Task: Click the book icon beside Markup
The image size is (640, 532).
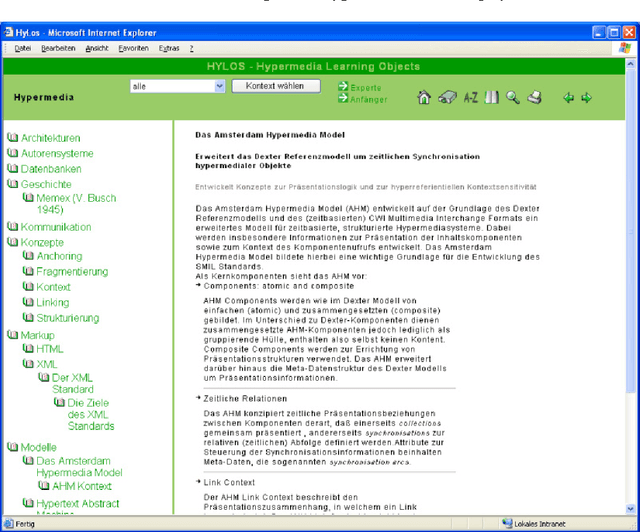Action: [13, 335]
